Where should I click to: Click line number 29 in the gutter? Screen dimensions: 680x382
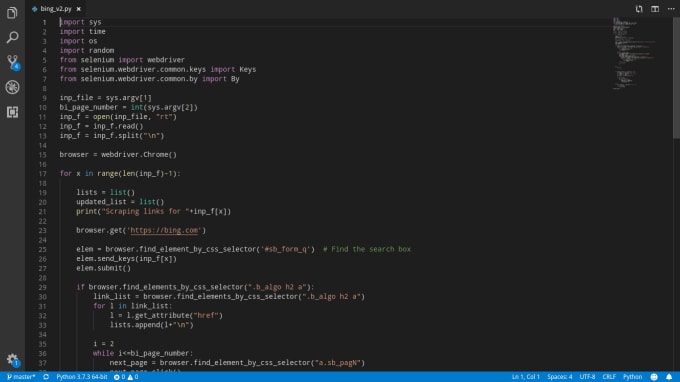(42, 287)
